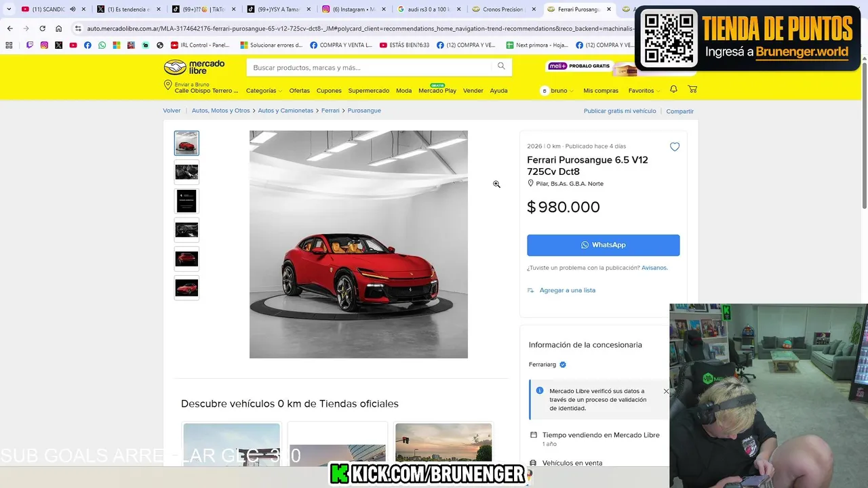Click the Vender menu item
Viewport: 868px width, 488px height.
coord(473,91)
